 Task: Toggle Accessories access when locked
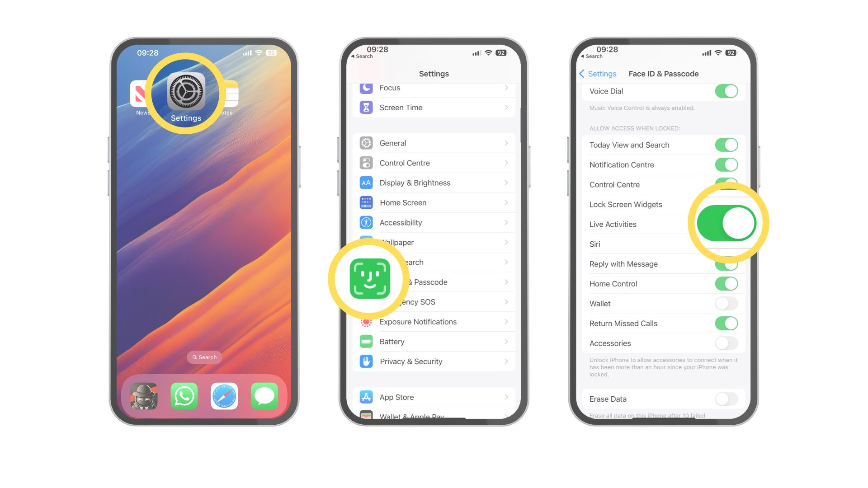[x=726, y=343]
